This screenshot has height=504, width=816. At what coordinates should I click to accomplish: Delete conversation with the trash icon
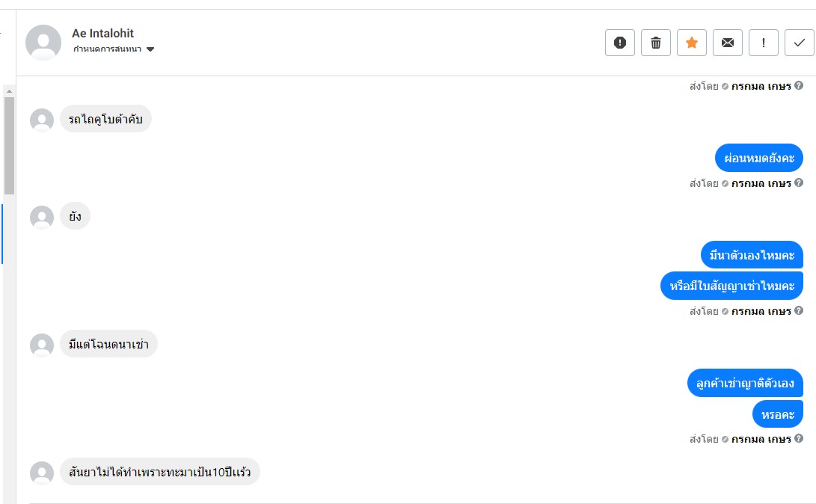tap(656, 43)
